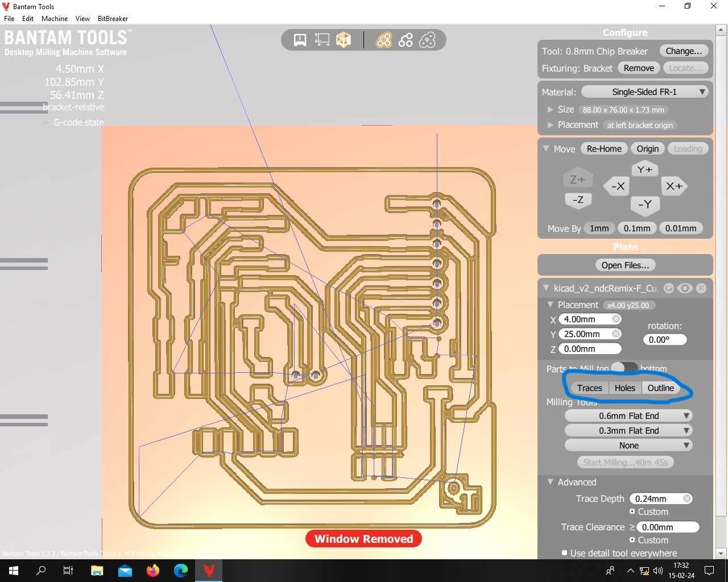Jog the spindle up with Z+
728x582 pixels.
tap(578, 180)
